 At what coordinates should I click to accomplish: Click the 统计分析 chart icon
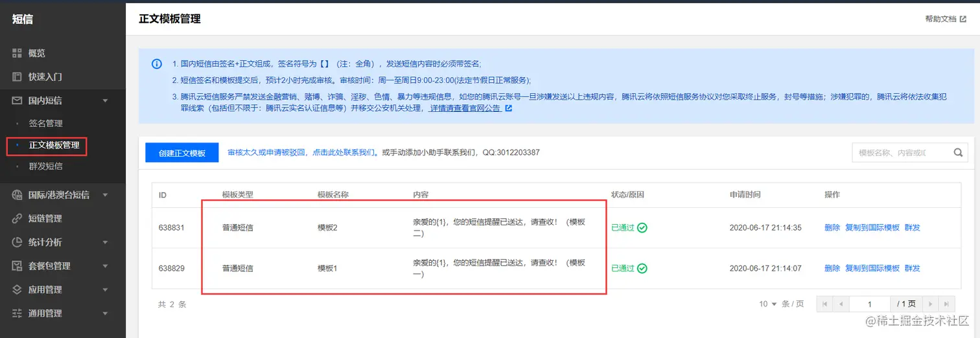pos(17,242)
